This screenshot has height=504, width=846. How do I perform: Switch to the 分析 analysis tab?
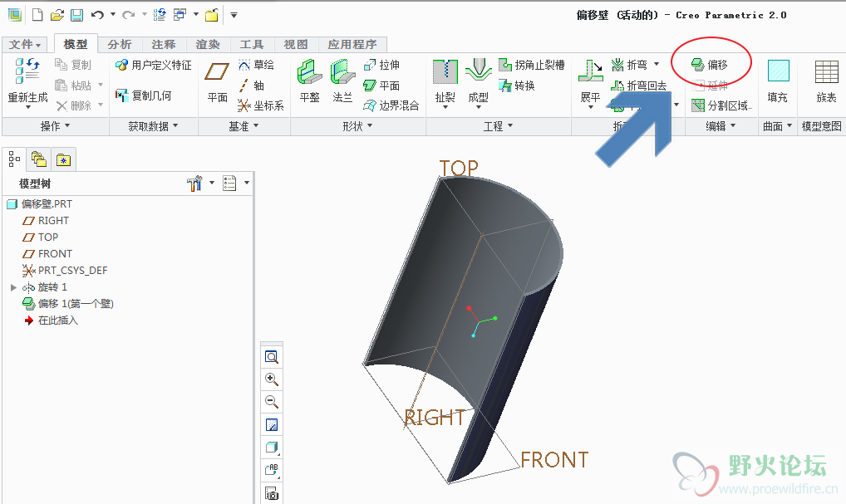(x=120, y=44)
